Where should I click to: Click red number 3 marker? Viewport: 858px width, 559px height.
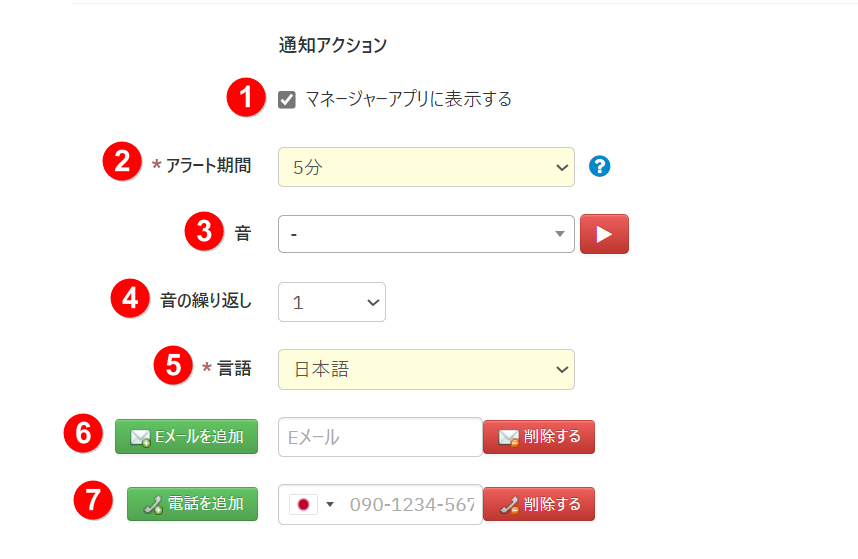click(203, 232)
